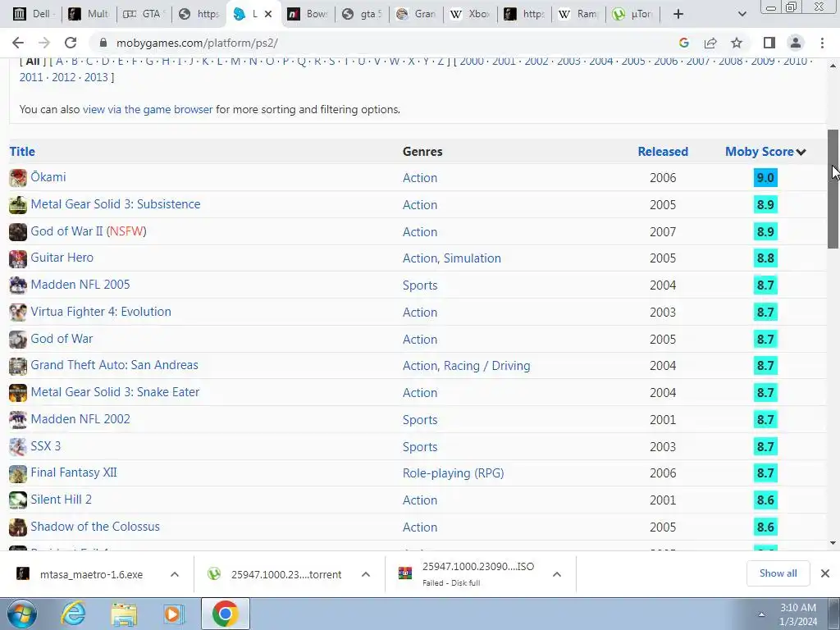Screen dimensions: 840x630
Task: Switch to the Bow tab
Action: click(x=307, y=14)
